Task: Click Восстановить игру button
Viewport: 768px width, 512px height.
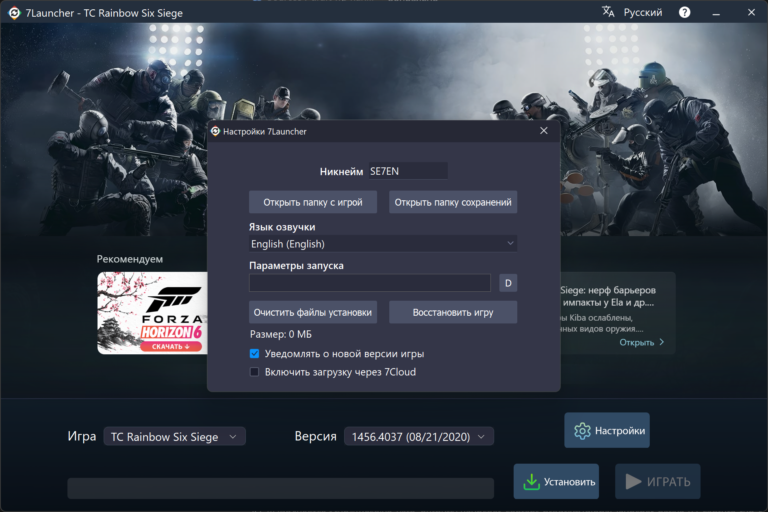Action: (453, 312)
